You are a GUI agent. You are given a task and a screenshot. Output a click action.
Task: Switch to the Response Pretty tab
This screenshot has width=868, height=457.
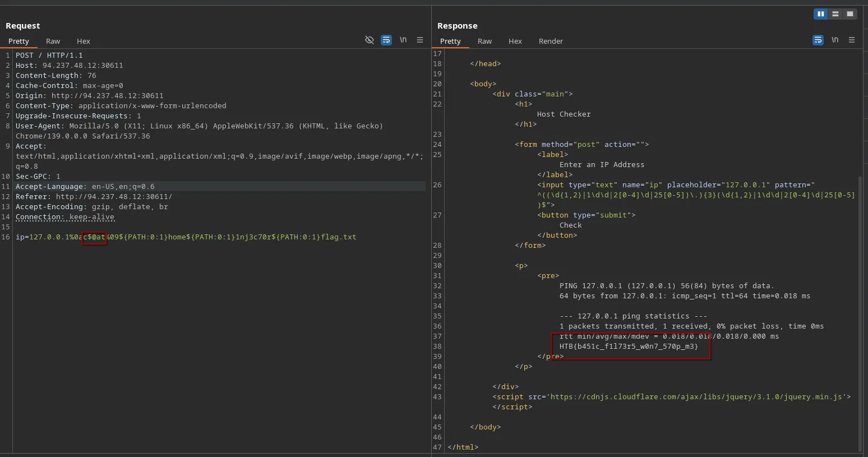(x=450, y=41)
